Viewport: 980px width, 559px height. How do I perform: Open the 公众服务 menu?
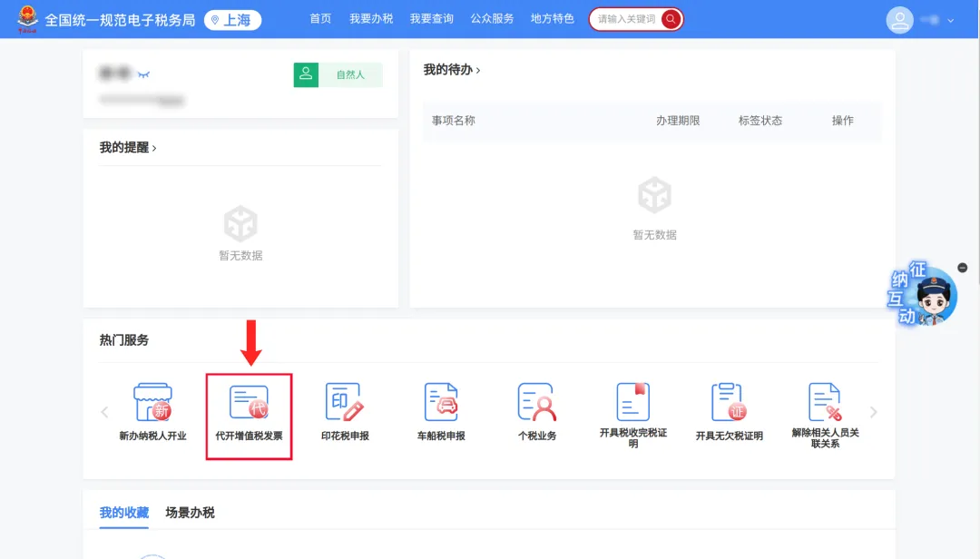(x=492, y=19)
